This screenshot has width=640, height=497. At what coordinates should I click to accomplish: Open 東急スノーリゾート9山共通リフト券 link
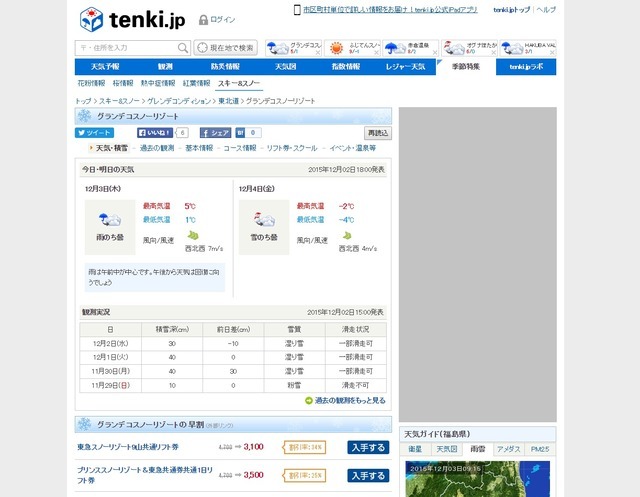click(128, 447)
